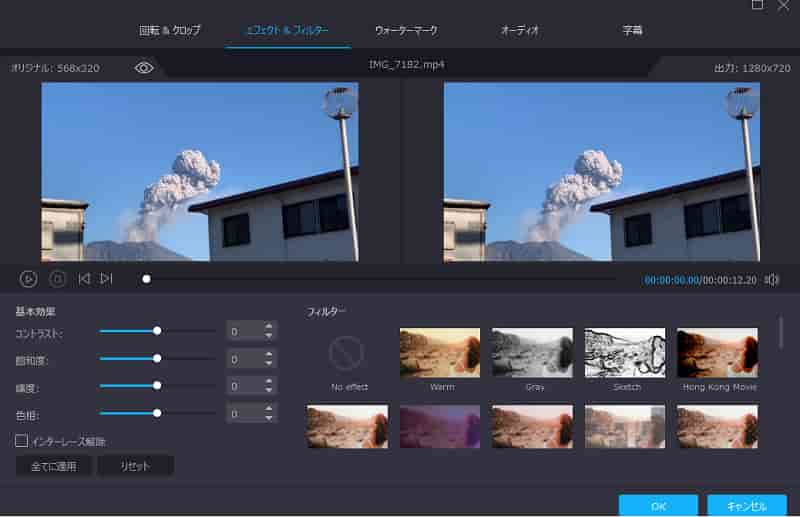800x517 pixels.
Task: Open the ウォーターマーク tab
Action: (406, 31)
